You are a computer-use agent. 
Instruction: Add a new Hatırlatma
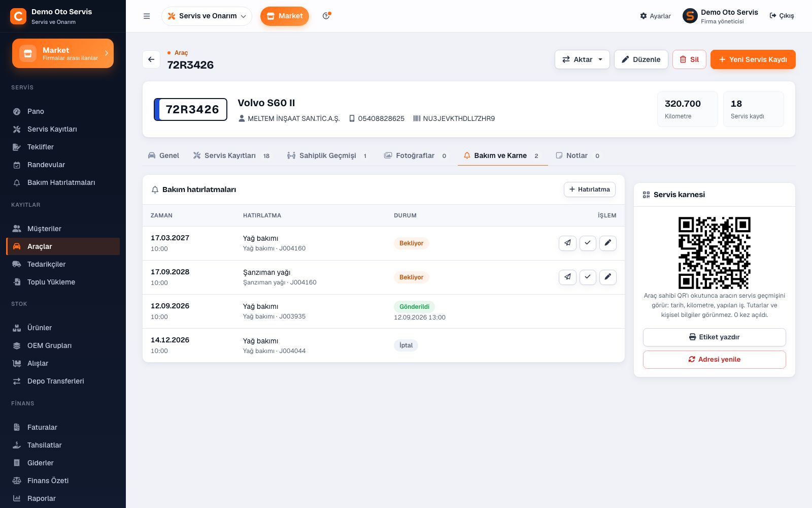tap(590, 189)
